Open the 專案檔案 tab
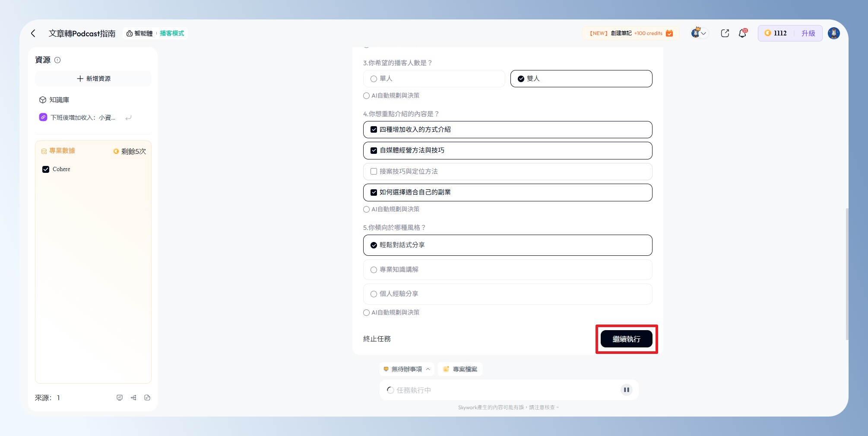The height and width of the screenshot is (436, 868). click(x=460, y=369)
